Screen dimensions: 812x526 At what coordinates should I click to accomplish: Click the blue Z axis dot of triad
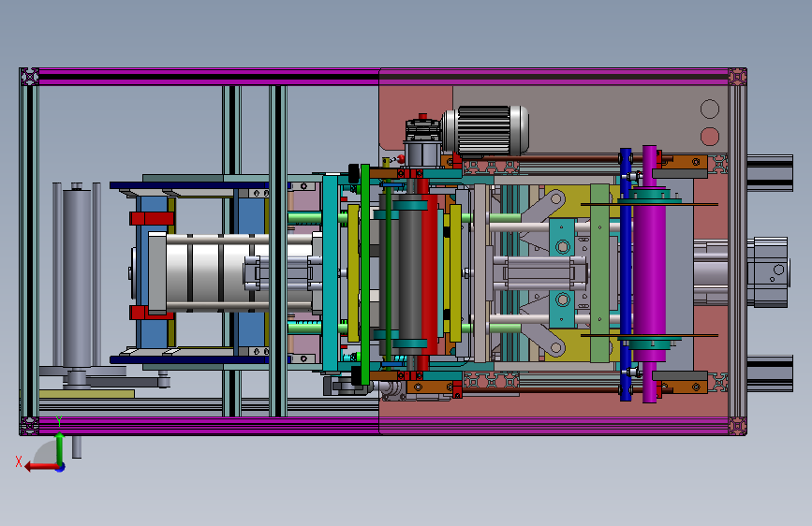pos(61,467)
